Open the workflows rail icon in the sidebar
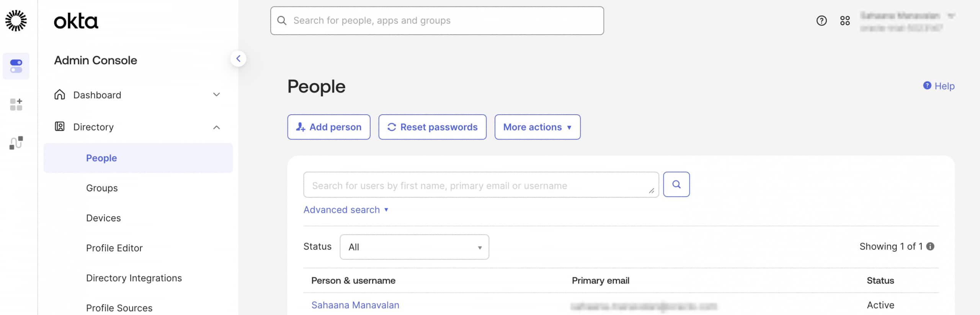 click(16, 142)
